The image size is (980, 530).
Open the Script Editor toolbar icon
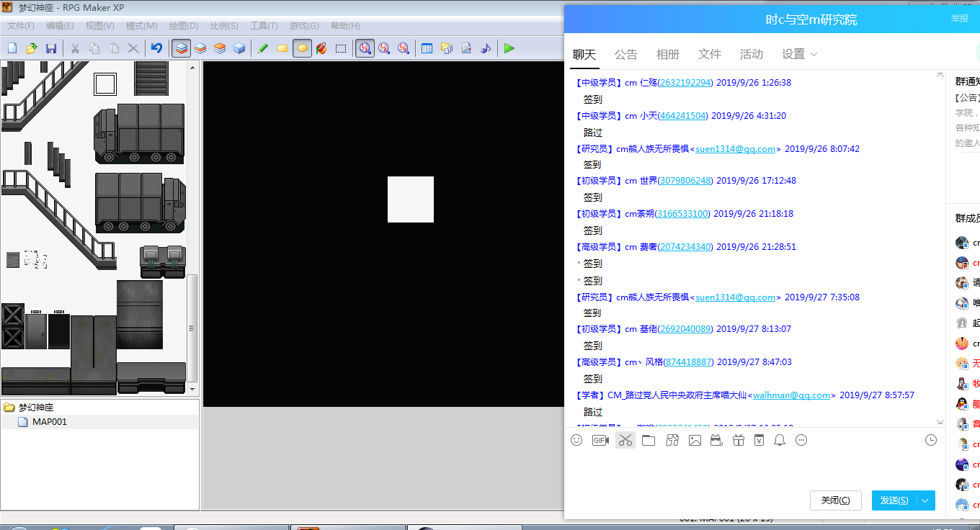466,48
